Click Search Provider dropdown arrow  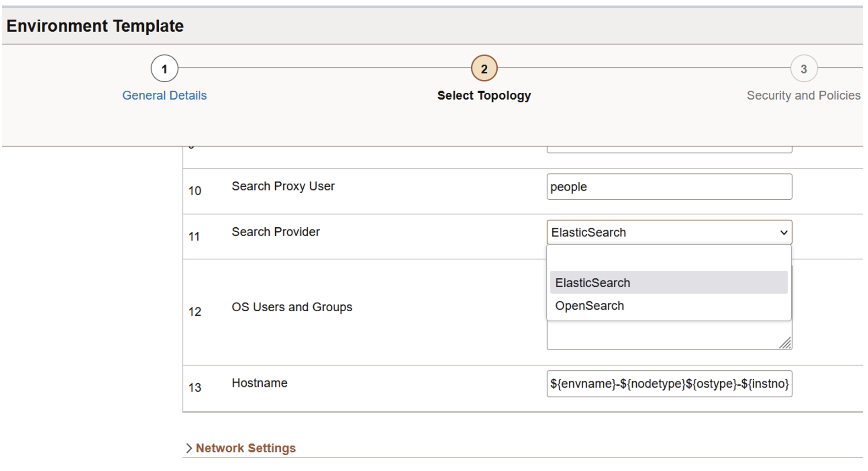pyautogui.click(x=784, y=233)
